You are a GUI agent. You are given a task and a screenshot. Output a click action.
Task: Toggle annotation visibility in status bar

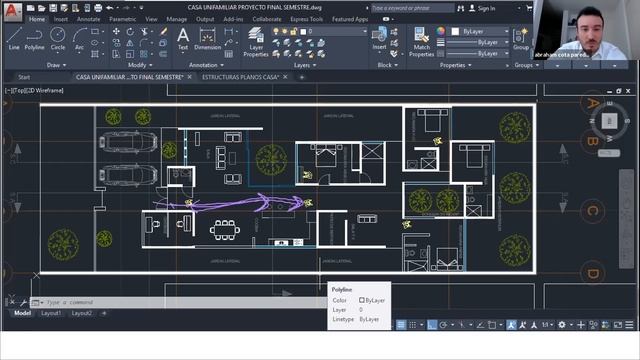pyautogui.click(x=511, y=324)
